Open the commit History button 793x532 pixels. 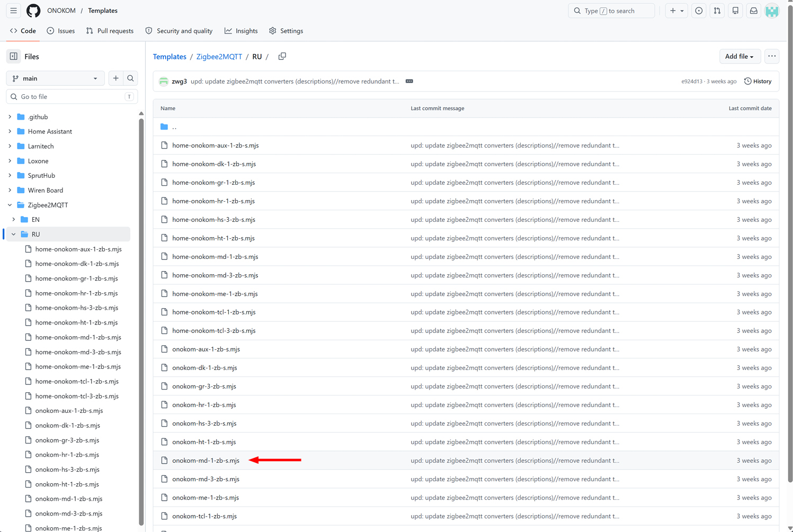tap(758, 82)
